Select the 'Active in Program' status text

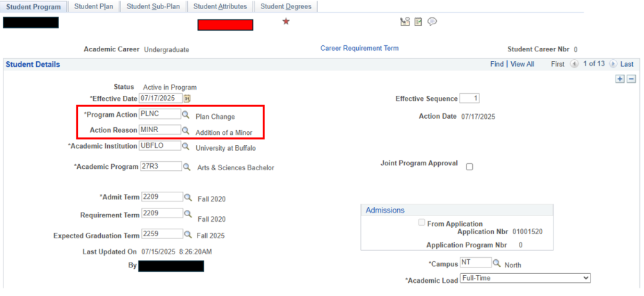pyautogui.click(x=170, y=87)
